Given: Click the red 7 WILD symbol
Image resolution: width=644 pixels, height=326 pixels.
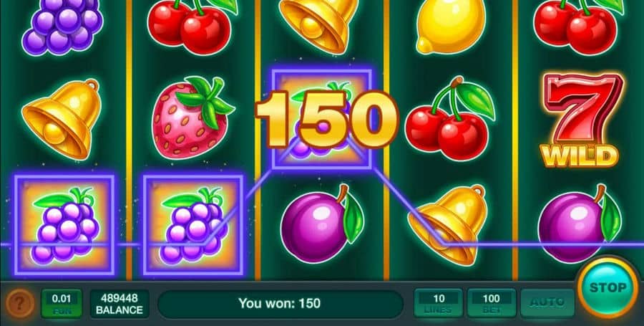Looking at the screenshot, I should (x=580, y=120).
